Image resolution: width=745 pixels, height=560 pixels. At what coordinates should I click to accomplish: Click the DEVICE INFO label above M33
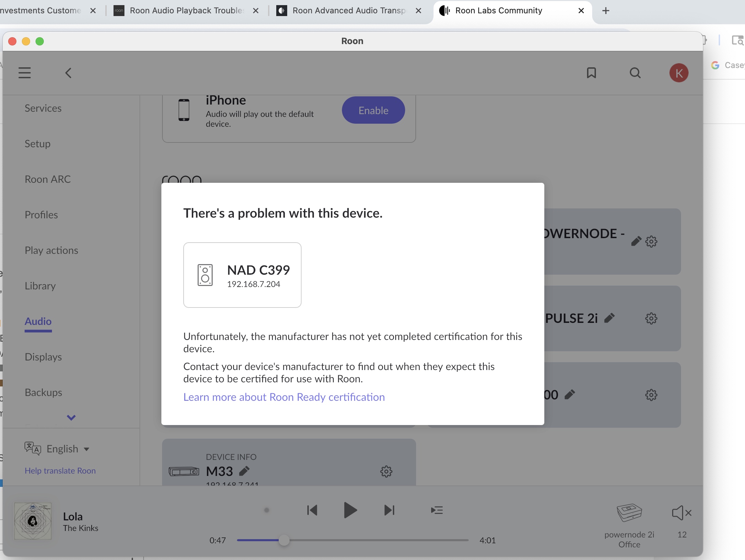[x=231, y=457]
